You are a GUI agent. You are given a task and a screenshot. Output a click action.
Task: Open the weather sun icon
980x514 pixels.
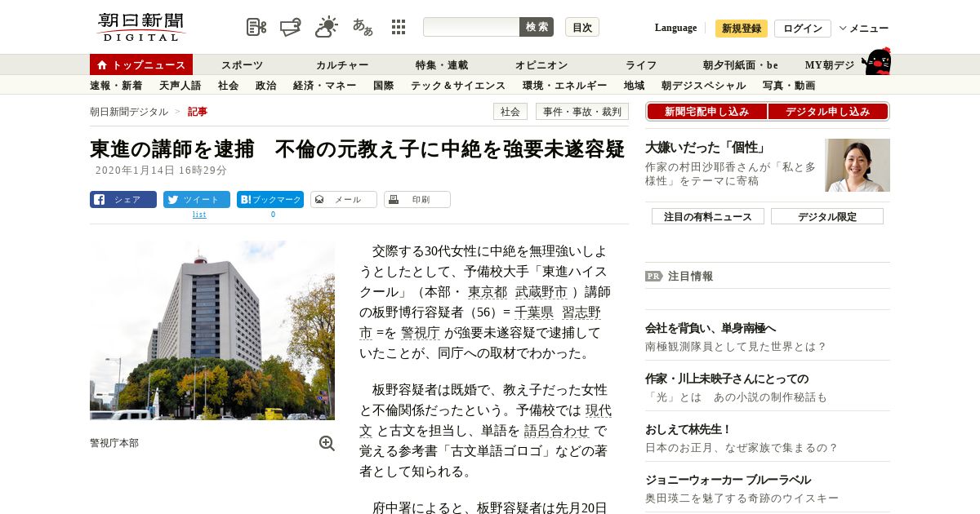click(x=327, y=27)
